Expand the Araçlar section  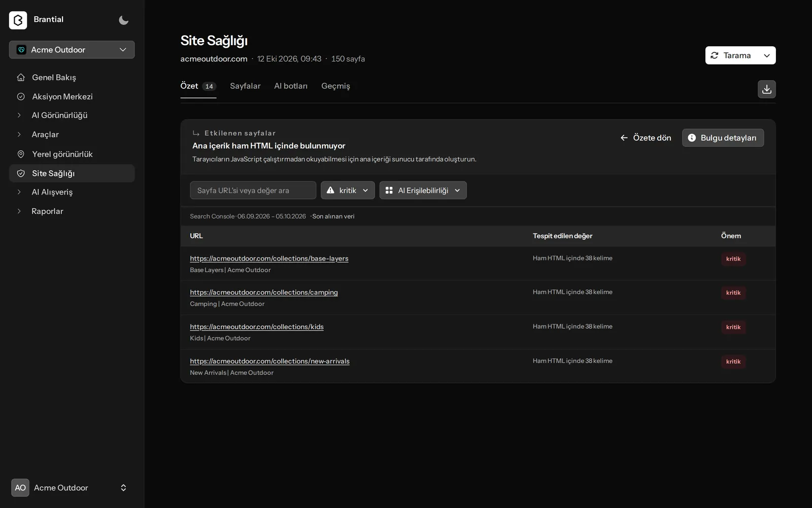[x=72, y=135]
